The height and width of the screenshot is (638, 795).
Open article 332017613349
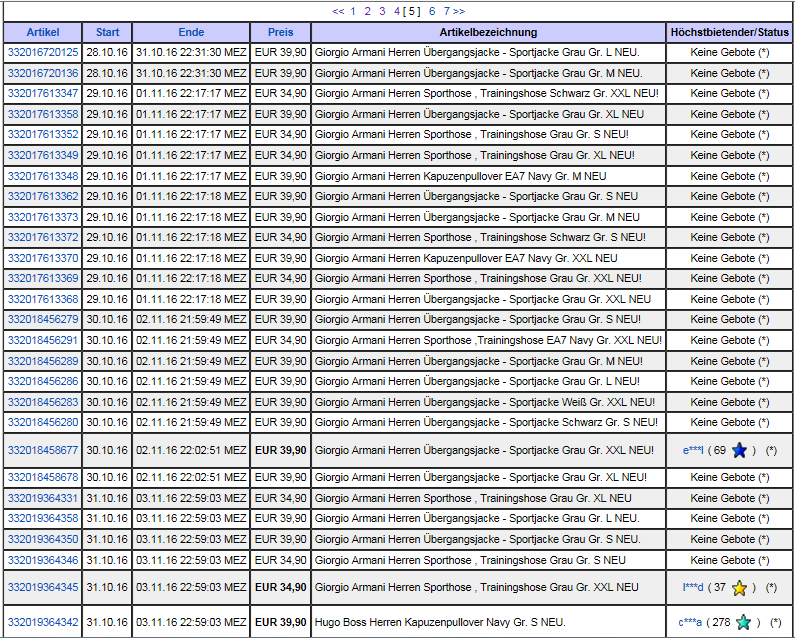[x=43, y=155]
